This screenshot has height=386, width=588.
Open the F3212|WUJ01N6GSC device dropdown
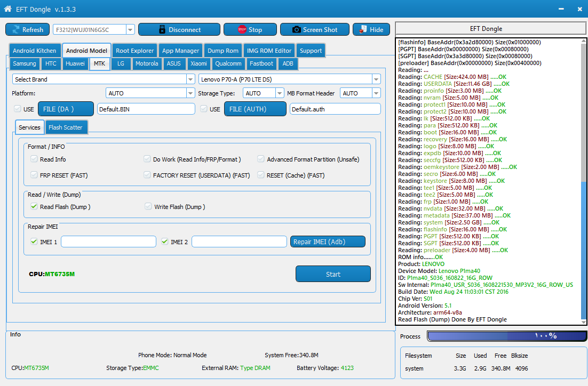click(x=131, y=30)
